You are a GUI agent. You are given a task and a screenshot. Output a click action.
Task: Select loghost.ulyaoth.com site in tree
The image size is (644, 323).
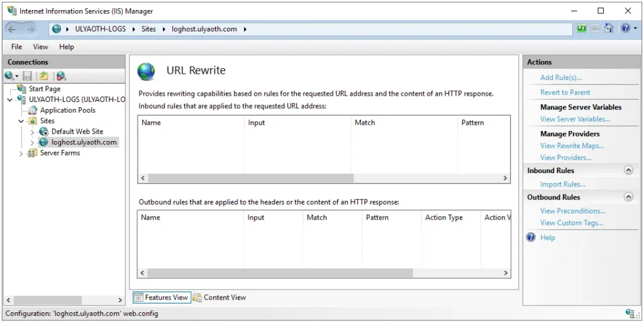(84, 142)
